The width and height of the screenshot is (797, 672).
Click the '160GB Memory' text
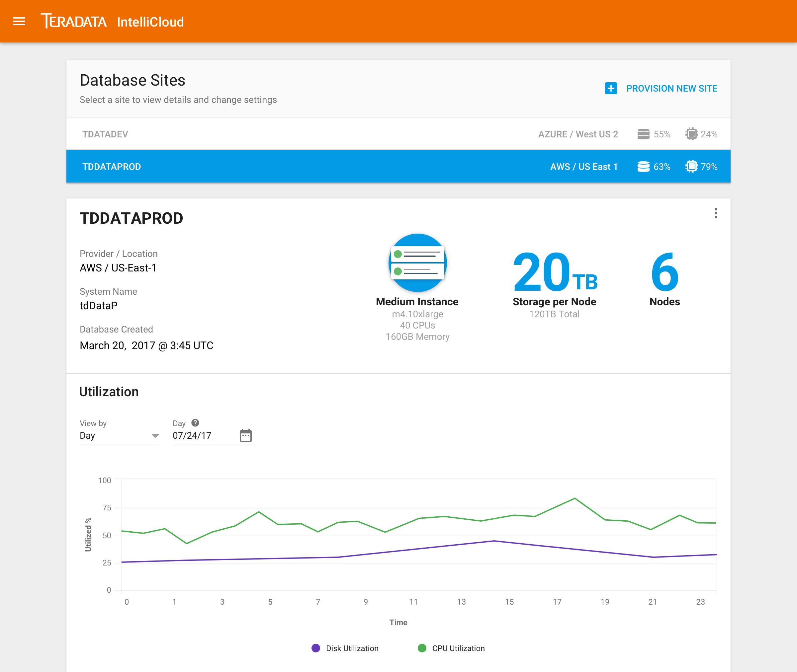tap(417, 337)
